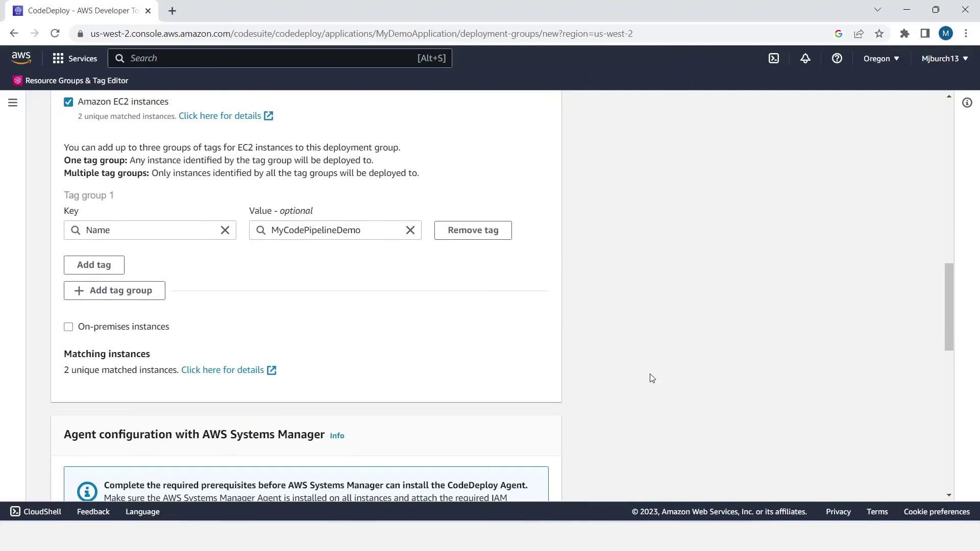Open the notifications bell
980x551 pixels.
click(805, 58)
